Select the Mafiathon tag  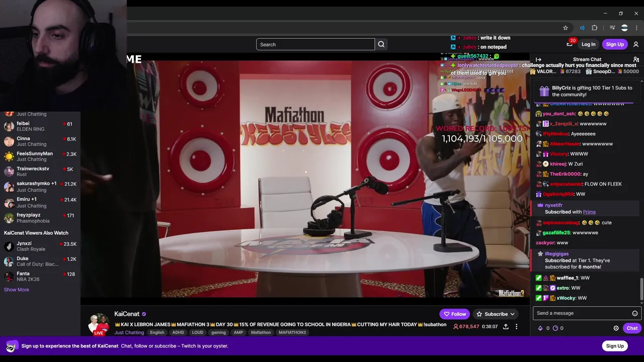[261, 332]
